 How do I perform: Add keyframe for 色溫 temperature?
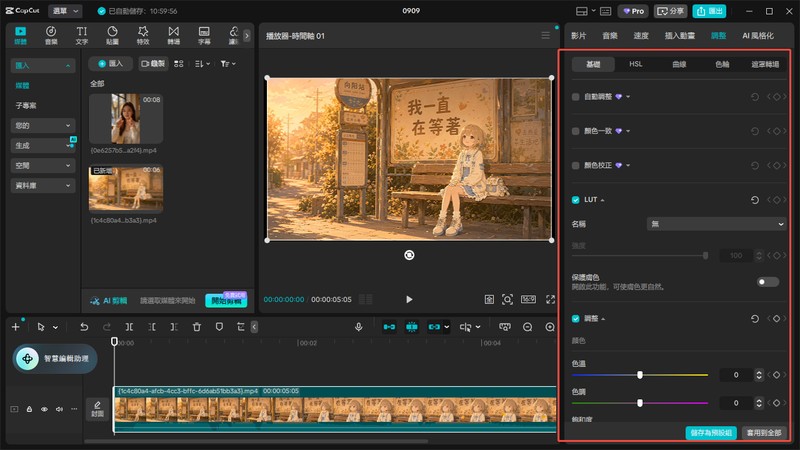point(777,375)
